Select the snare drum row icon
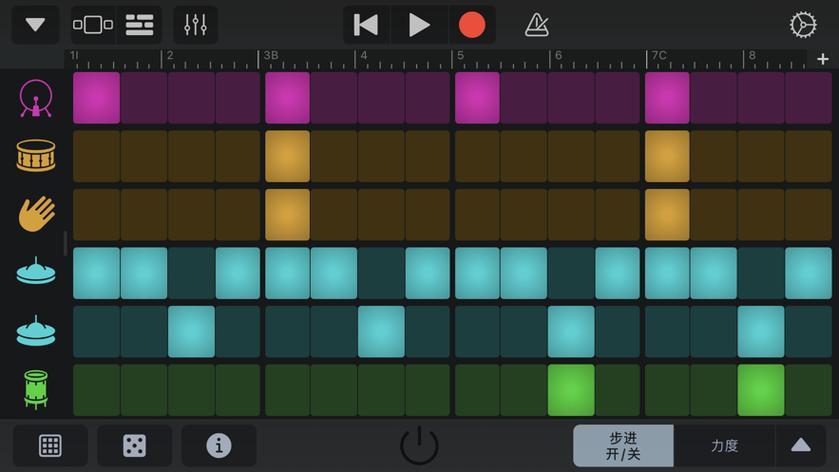The height and width of the screenshot is (472, 839). click(x=36, y=156)
